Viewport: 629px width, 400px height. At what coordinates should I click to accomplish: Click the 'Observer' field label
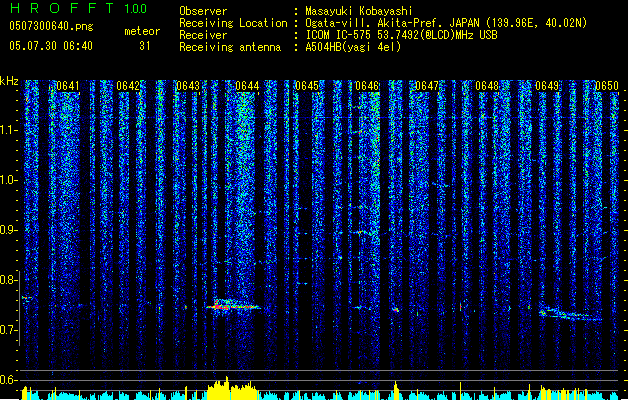(x=203, y=11)
